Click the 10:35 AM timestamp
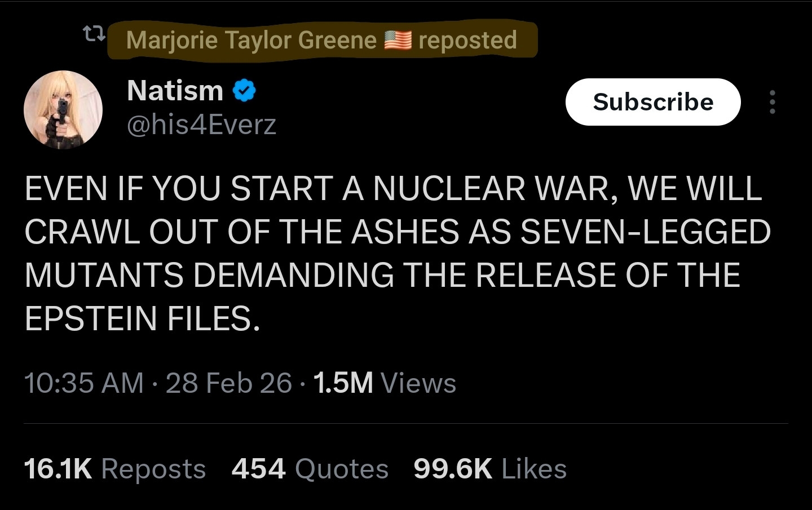The width and height of the screenshot is (812, 510). click(83, 383)
